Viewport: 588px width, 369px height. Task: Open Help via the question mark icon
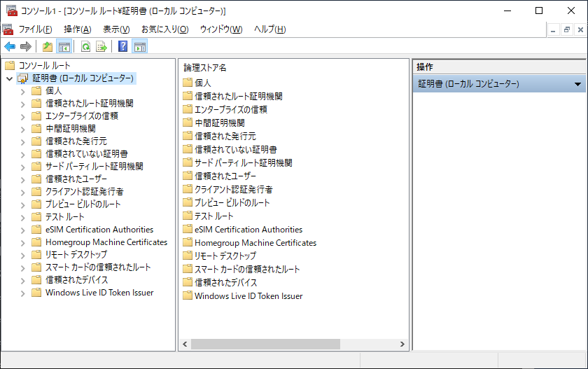[x=122, y=46]
